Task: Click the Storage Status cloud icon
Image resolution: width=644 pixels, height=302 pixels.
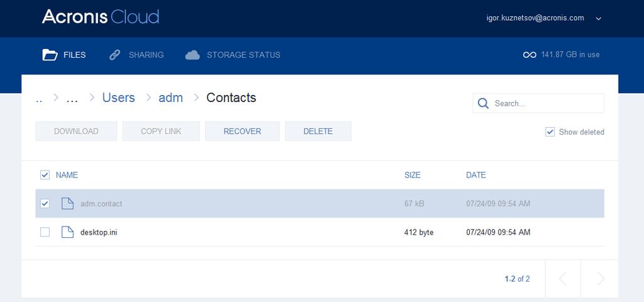Action: point(192,55)
